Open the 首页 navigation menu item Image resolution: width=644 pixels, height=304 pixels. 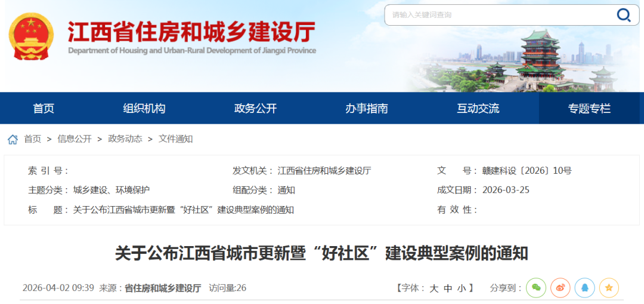click(x=44, y=109)
